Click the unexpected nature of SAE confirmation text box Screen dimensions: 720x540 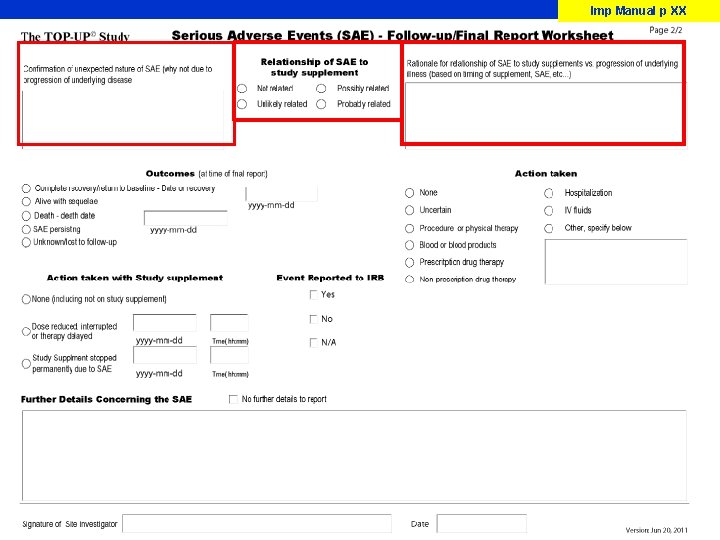(123, 117)
